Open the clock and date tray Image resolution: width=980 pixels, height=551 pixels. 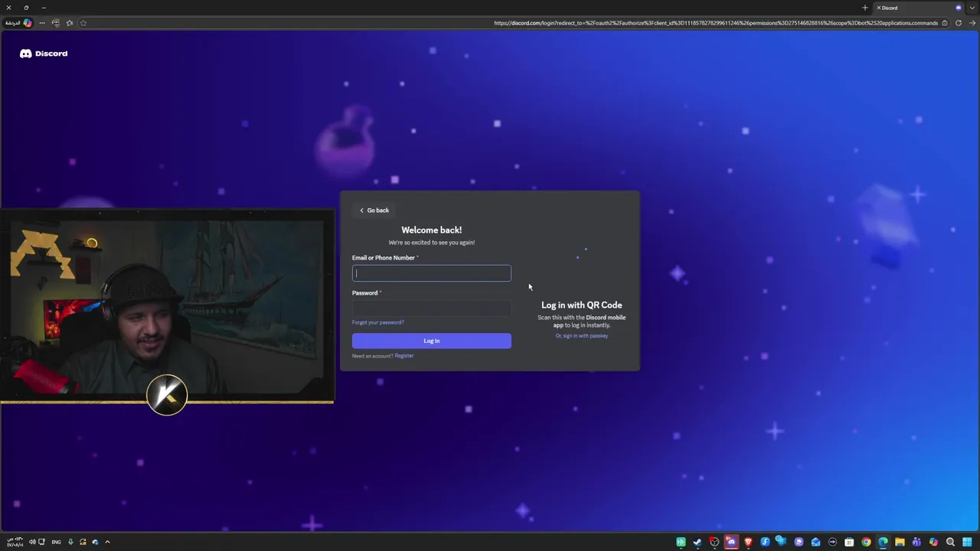pyautogui.click(x=15, y=542)
